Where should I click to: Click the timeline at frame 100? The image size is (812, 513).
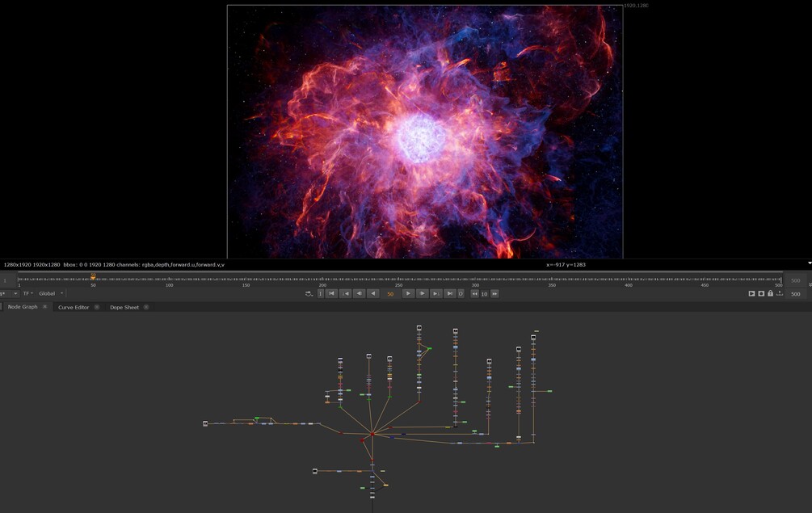pyautogui.click(x=170, y=280)
